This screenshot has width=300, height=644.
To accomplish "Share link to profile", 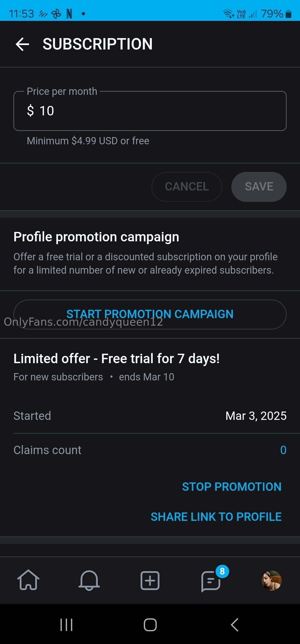I will (x=216, y=517).
